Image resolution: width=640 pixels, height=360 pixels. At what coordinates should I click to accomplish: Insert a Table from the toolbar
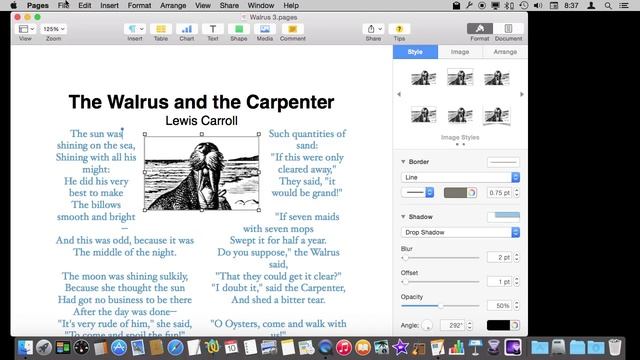click(161, 29)
